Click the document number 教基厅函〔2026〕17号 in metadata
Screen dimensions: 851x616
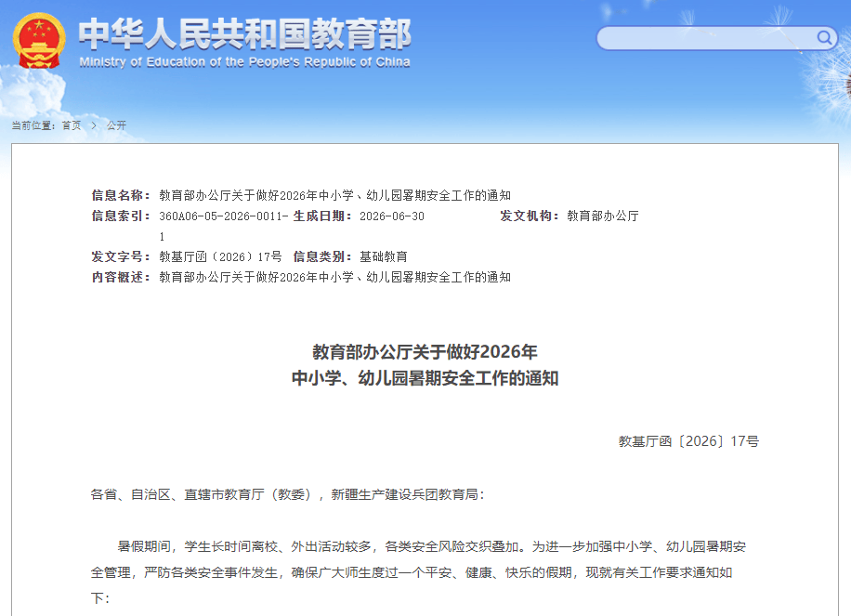220,256
